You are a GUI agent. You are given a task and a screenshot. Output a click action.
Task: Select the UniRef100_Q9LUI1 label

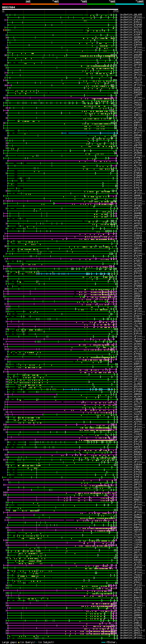[x=131, y=77]
